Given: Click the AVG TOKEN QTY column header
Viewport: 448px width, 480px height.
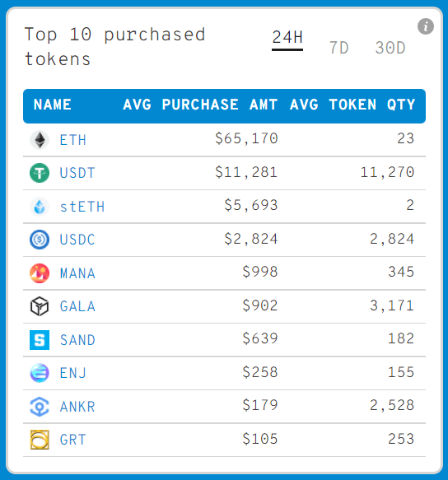Looking at the screenshot, I should click(x=352, y=105).
